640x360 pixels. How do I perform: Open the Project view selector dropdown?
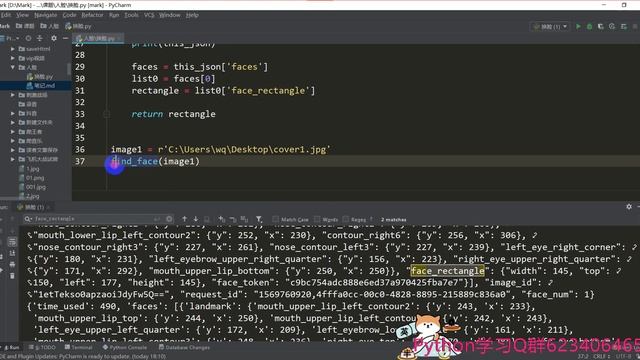[11, 38]
